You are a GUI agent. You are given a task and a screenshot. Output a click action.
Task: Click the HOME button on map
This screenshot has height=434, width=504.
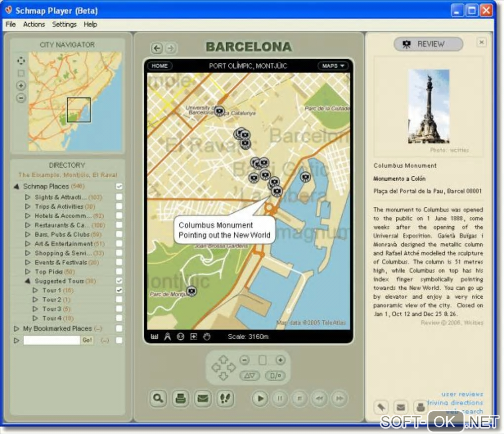pyautogui.click(x=160, y=66)
